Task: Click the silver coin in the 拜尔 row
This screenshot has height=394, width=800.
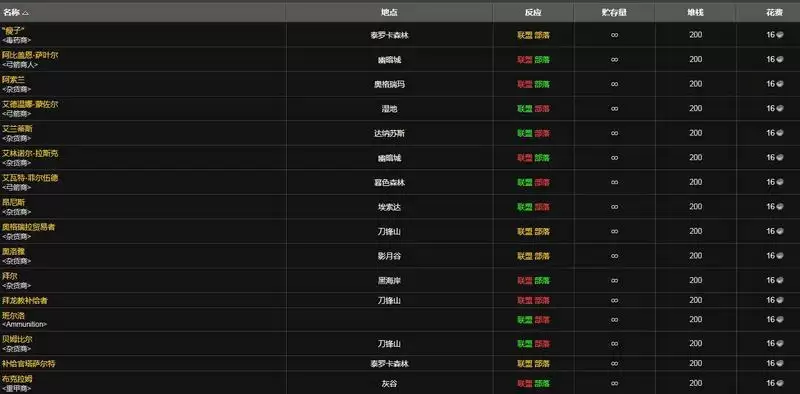Action: (x=780, y=280)
